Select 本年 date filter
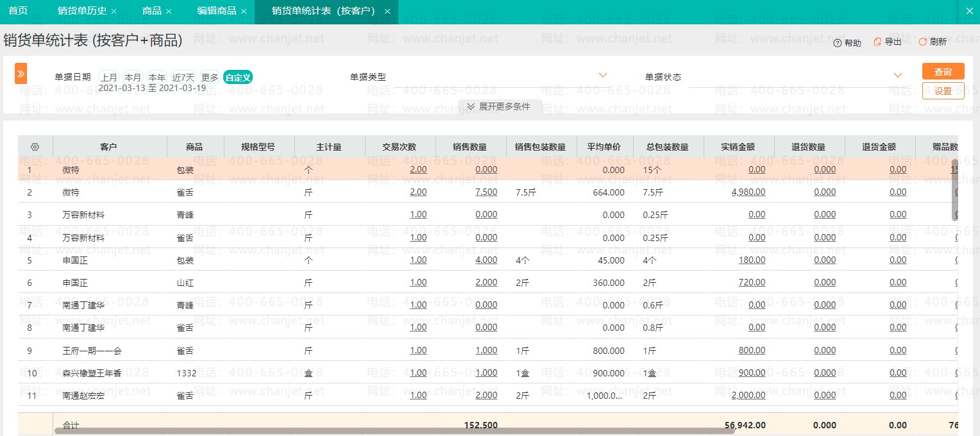This screenshot has height=436, width=980. [156, 77]
